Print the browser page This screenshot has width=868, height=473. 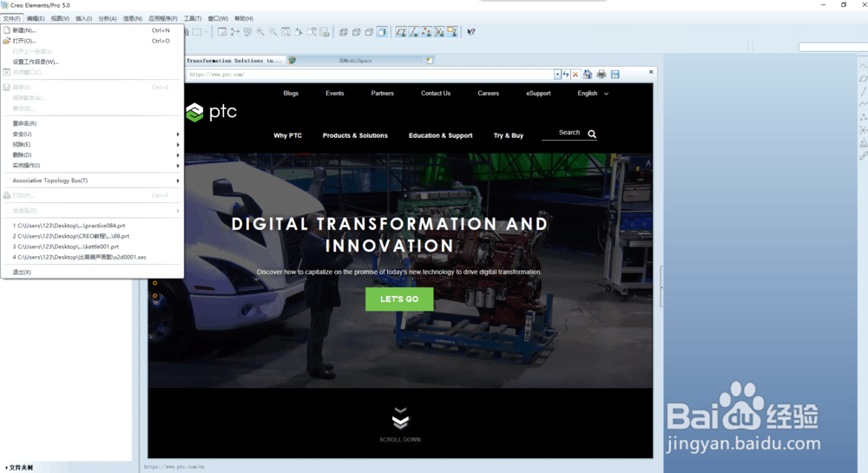coord(602,74)
